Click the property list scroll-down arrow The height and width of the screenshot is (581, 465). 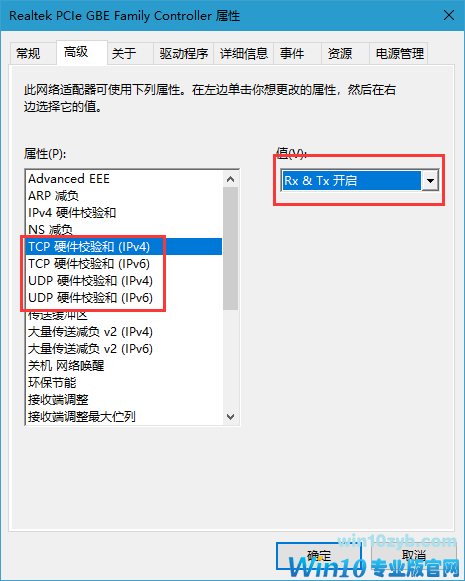click(x=230, y=417)
